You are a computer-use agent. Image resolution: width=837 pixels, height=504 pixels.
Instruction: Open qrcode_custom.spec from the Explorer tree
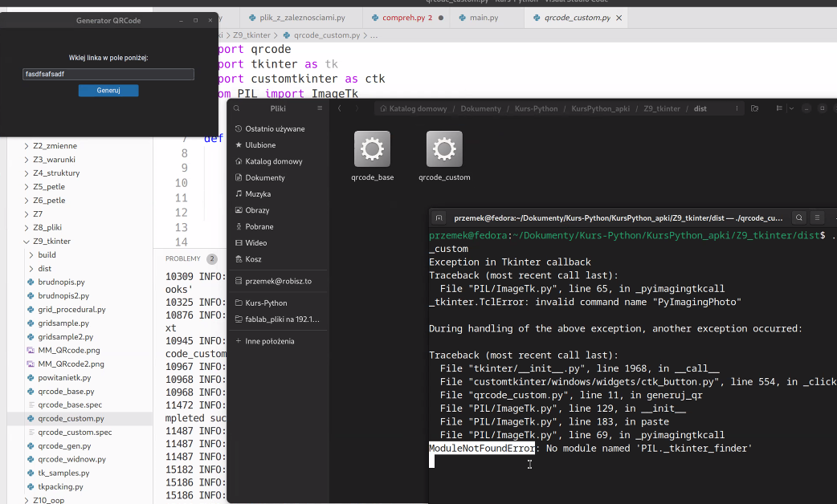pyautogui.click(x=75, y=432)
